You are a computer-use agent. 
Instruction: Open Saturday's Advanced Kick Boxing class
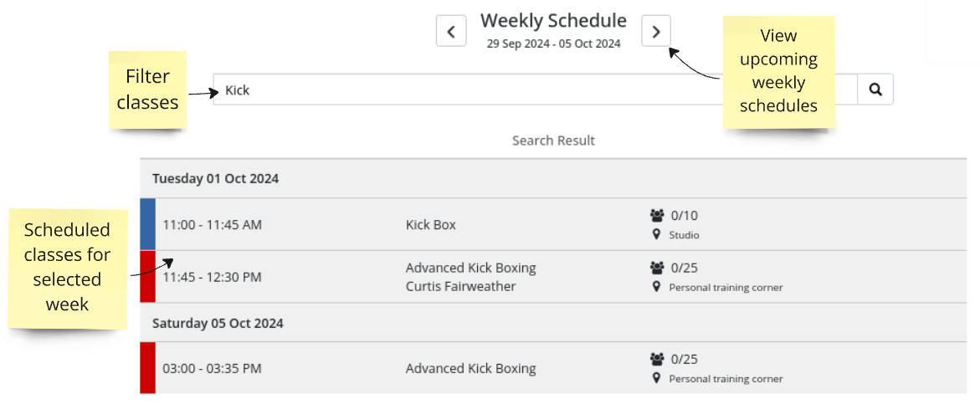[x=470, y=368]
